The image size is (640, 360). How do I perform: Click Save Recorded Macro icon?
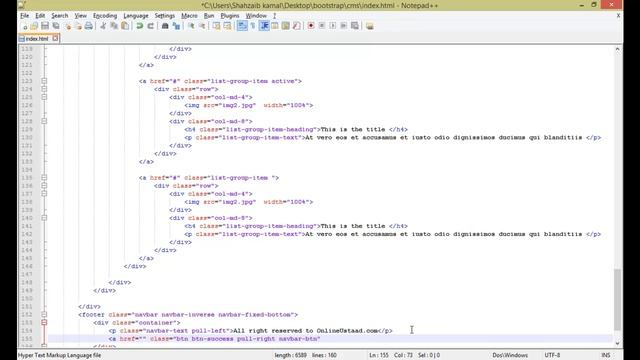pos(355,26)
